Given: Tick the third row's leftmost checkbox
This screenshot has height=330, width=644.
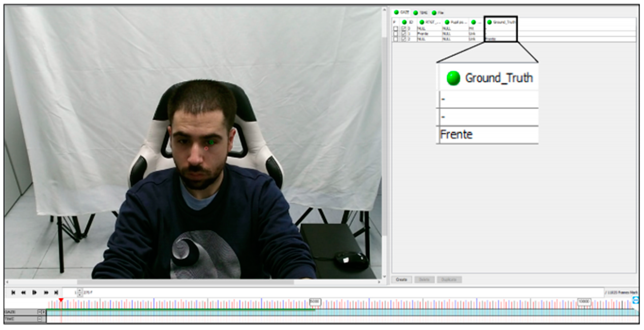Looking at the screenshot, I should (396, 39).
